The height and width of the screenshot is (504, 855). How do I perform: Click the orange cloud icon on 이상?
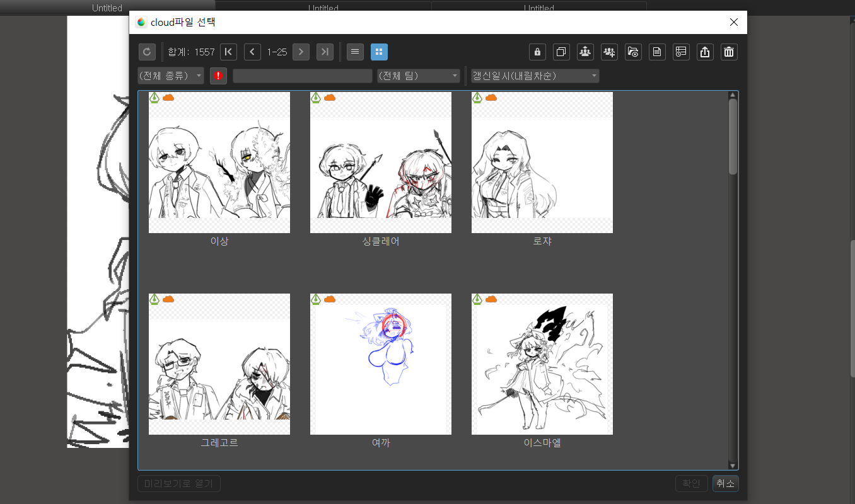(168, 98)
